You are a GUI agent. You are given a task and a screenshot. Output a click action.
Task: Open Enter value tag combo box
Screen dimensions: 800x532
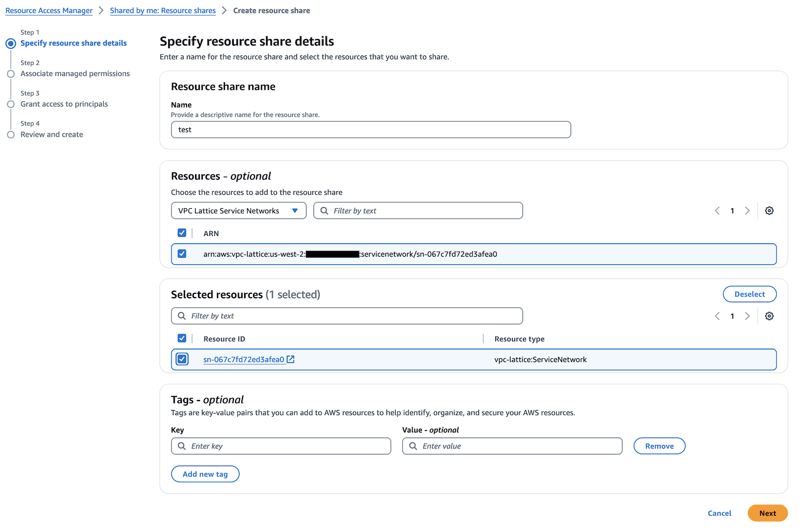[512, 446]
